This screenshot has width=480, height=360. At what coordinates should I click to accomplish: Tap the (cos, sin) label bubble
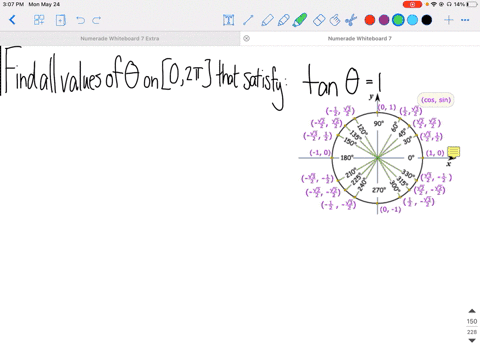(436, 100)
